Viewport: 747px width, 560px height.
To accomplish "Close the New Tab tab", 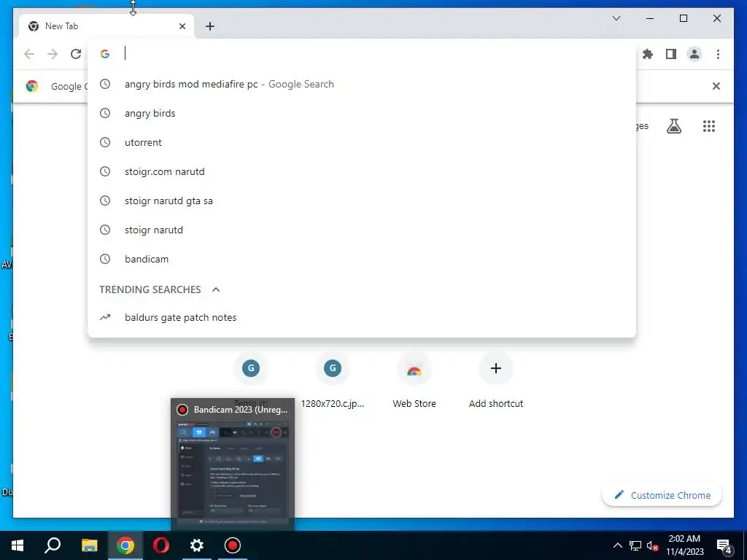I will click(x=182, y=26).
